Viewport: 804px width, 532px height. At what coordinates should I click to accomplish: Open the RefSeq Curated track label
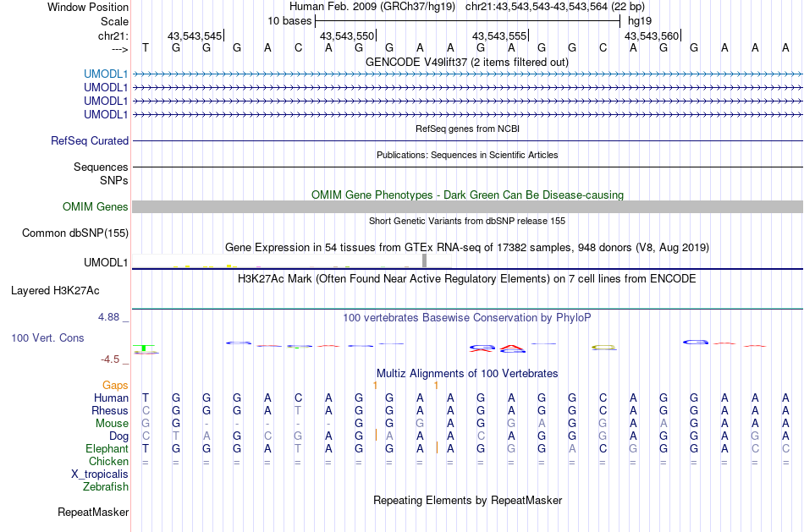coord(90,140)
